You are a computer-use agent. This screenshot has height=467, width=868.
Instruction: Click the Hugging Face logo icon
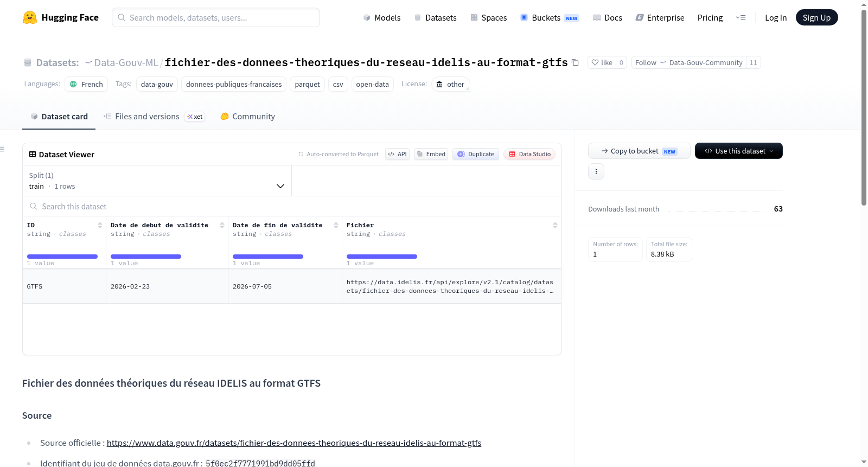click(x=30, y=17)
